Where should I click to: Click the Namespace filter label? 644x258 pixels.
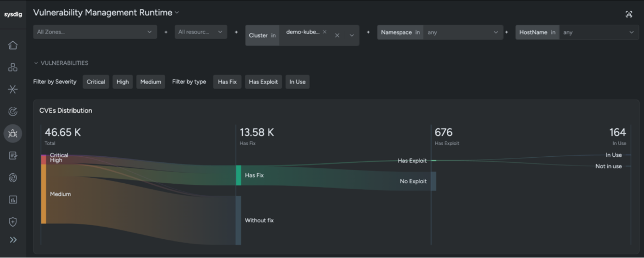click(x=396, y=32)
